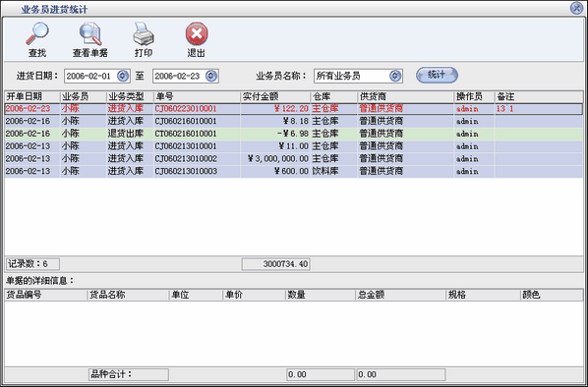Close the 业务员进货统计 window
Screen dimensions: 588x387
tap(576, 8)
